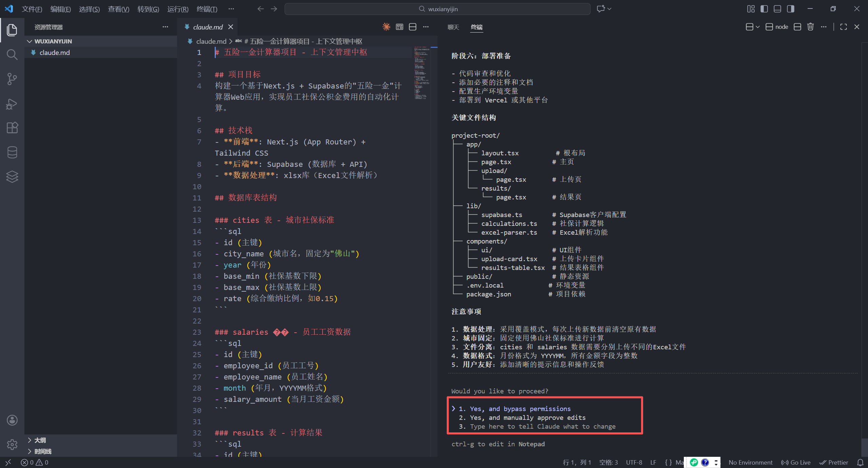The width and height of the screenshot is (868, 468).
Task: Toggle the secondary side bar
Action: click(x=791, y=9)
